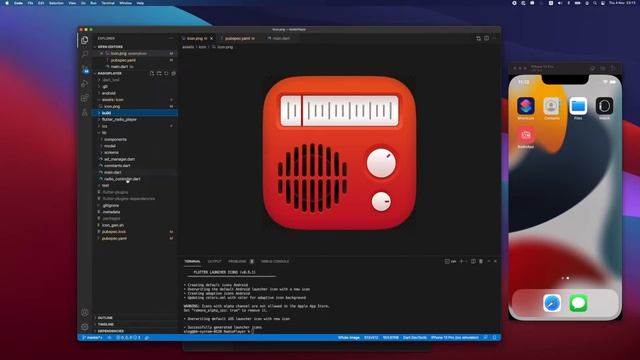640x360 pixels.
Task: Open the Contacts app in the simulator
Action: (552, 106)
